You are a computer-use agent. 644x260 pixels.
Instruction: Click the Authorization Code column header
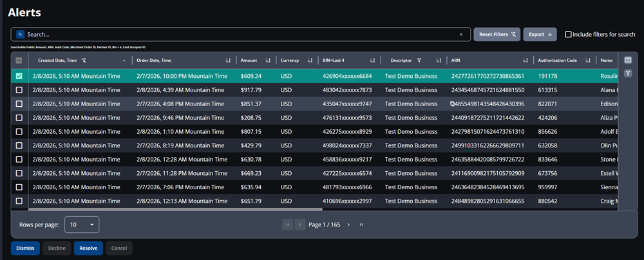point(557,60)
